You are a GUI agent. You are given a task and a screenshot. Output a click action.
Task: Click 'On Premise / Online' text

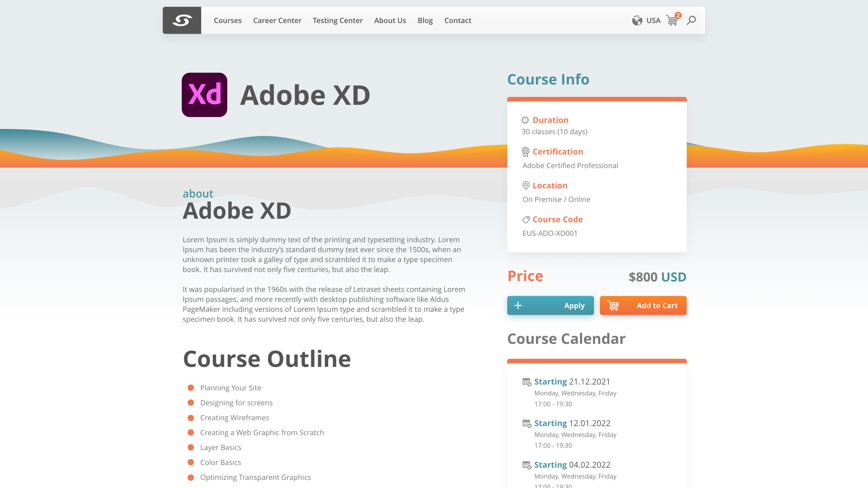coord(556,199)
